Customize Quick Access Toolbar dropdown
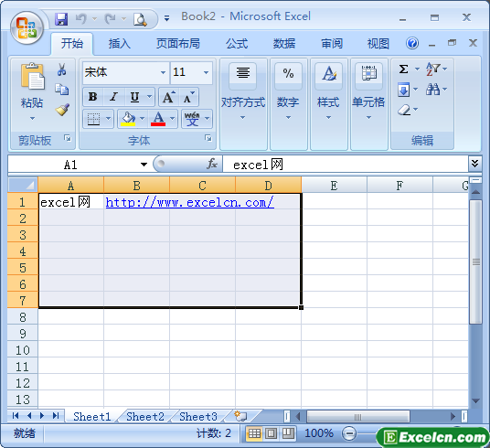This screenshot has height=448, width=490. pos(167,19)
